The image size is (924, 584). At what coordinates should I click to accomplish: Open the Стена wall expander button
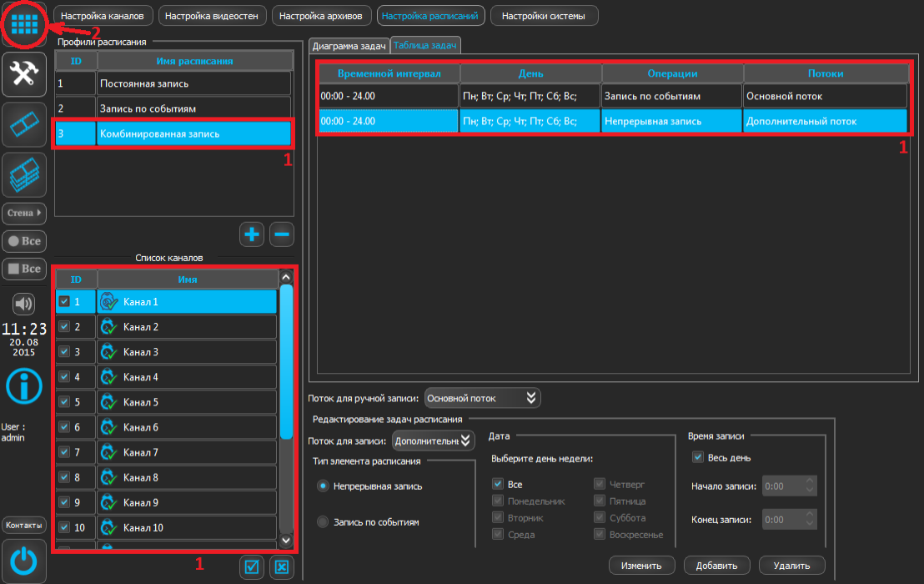(x=24, y=213)
